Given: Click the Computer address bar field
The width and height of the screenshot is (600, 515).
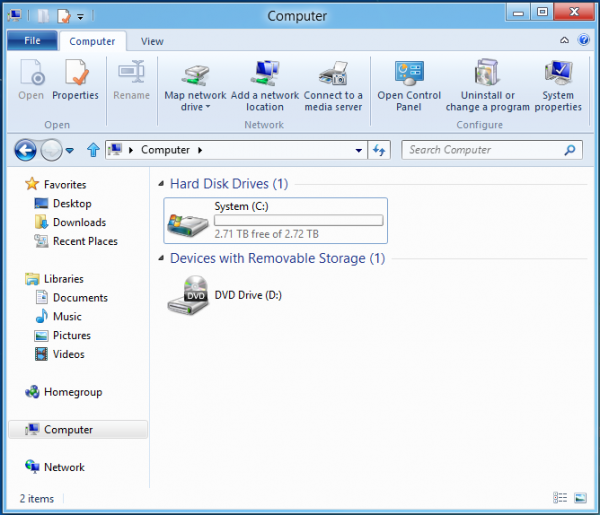Looking at the screenshot, I should (x=236, y=150).
